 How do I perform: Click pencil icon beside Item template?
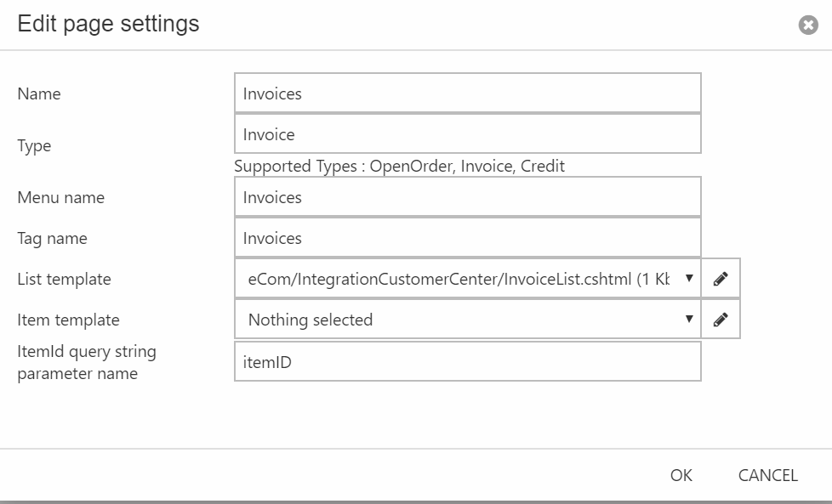[x=721, y=320]
